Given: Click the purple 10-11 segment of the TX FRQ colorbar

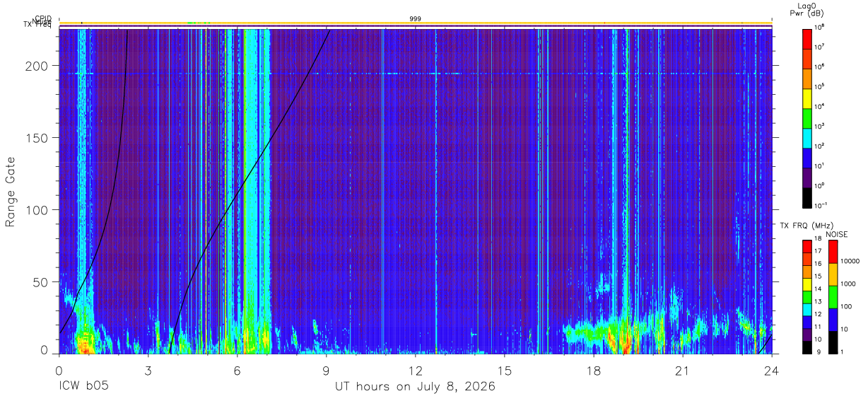Looking at the screenshot, I should pos(807,334).
